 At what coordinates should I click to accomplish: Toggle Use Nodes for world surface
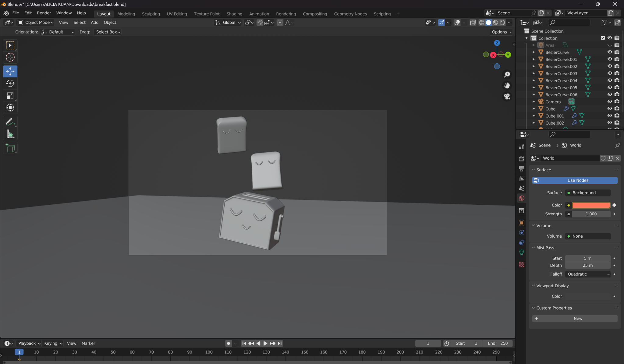pos(575,180)
